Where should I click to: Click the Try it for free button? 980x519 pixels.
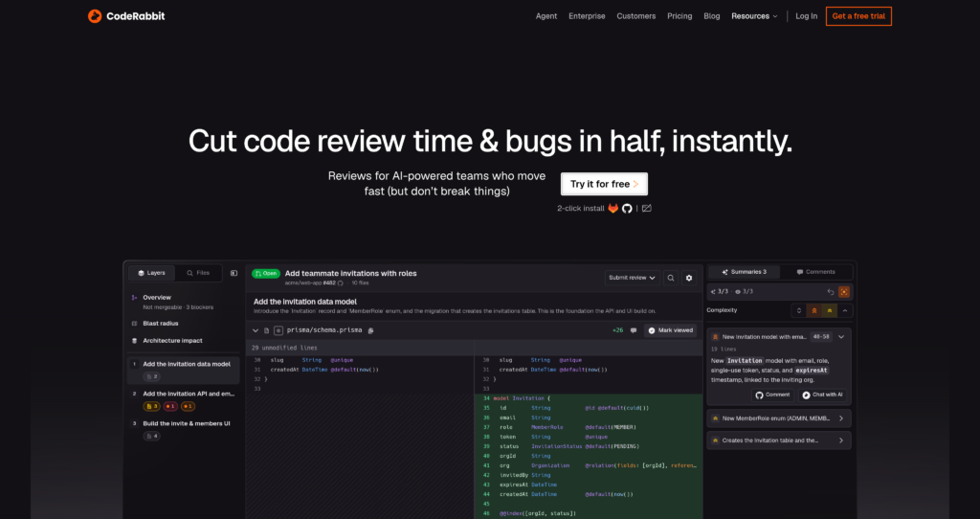pos(605,185)
